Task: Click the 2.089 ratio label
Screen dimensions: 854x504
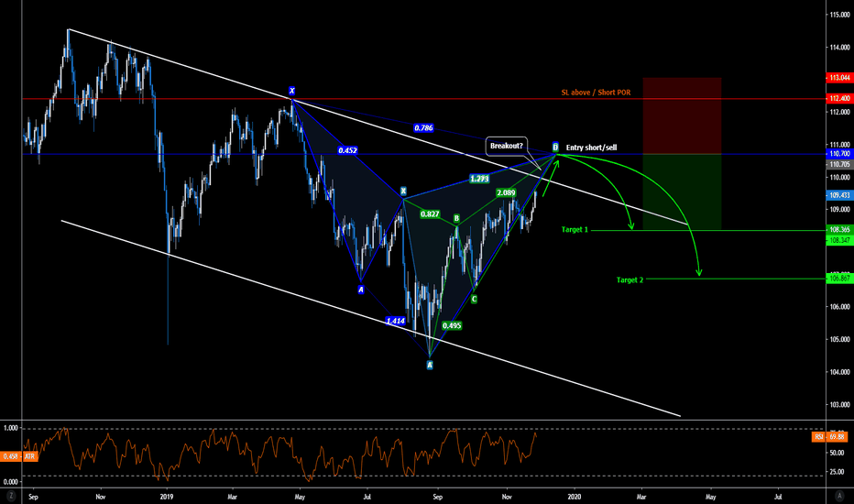Action: [x=506, y=193]
